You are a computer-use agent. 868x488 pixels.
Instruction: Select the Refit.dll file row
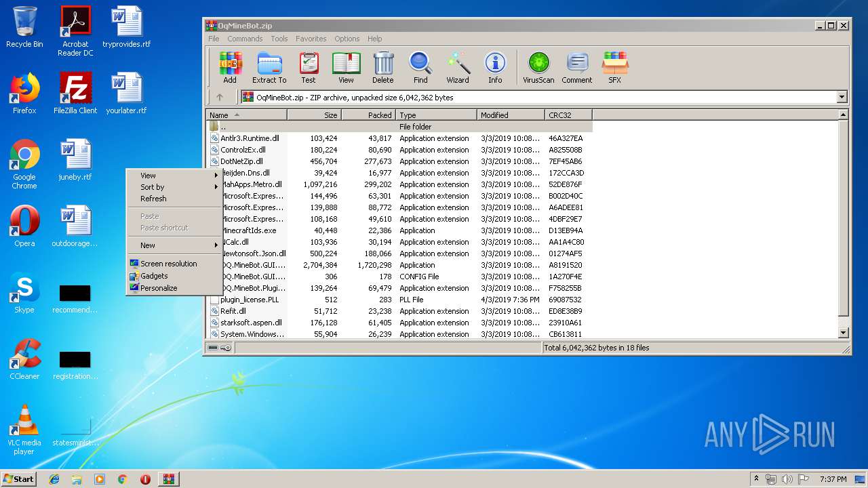pyautogui.click(x=399, y=311)
